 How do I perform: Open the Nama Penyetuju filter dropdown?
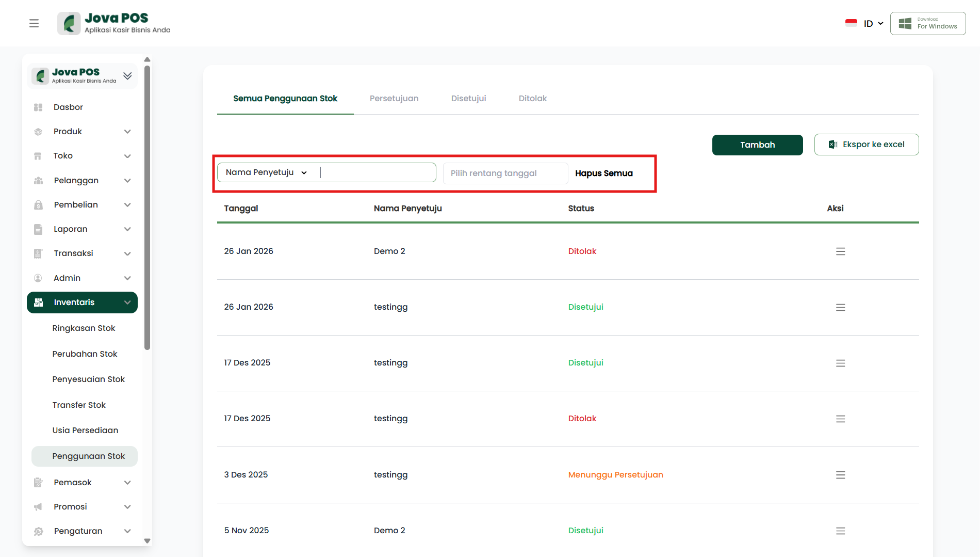[267, 172]
